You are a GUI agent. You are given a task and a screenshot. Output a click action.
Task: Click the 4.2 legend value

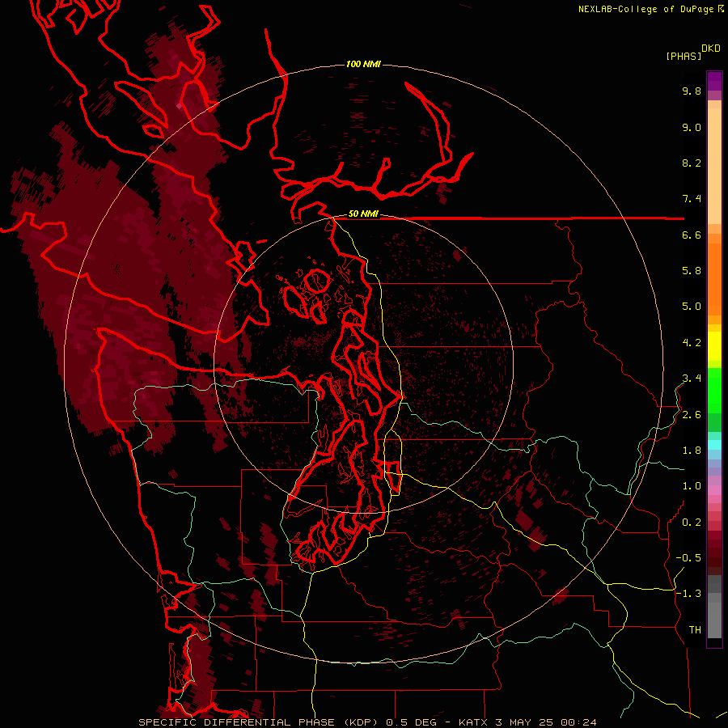click(x=692, y=343)
